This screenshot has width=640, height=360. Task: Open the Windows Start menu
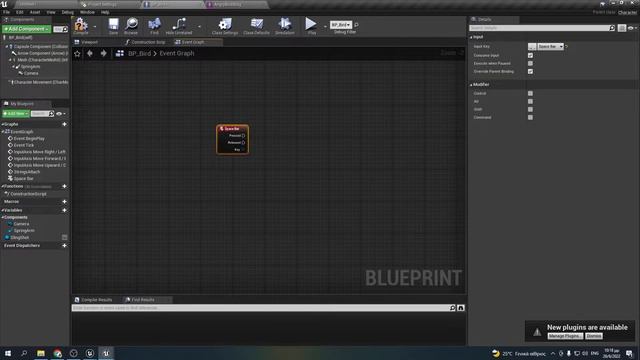click(x=8, y=353)
